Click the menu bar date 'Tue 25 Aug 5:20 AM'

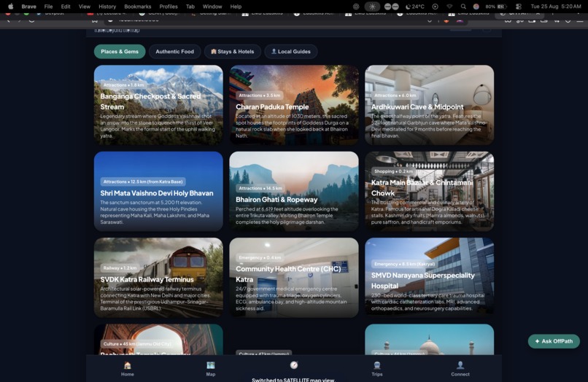coord(556,7)
